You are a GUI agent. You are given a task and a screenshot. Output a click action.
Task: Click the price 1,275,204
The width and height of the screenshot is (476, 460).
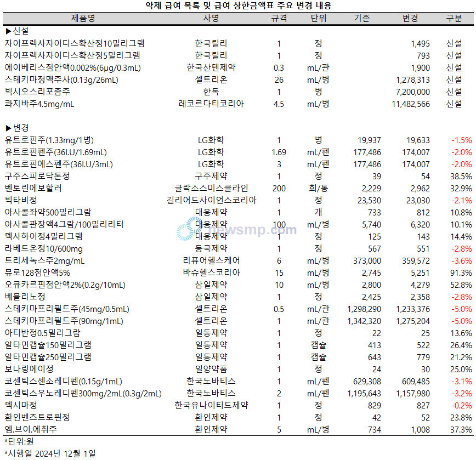[413, 321]
